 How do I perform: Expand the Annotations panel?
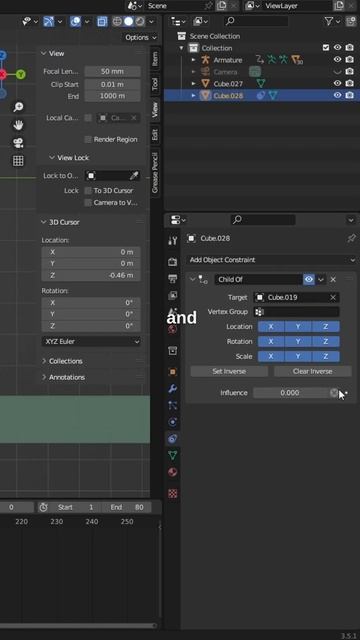[44, 378]
